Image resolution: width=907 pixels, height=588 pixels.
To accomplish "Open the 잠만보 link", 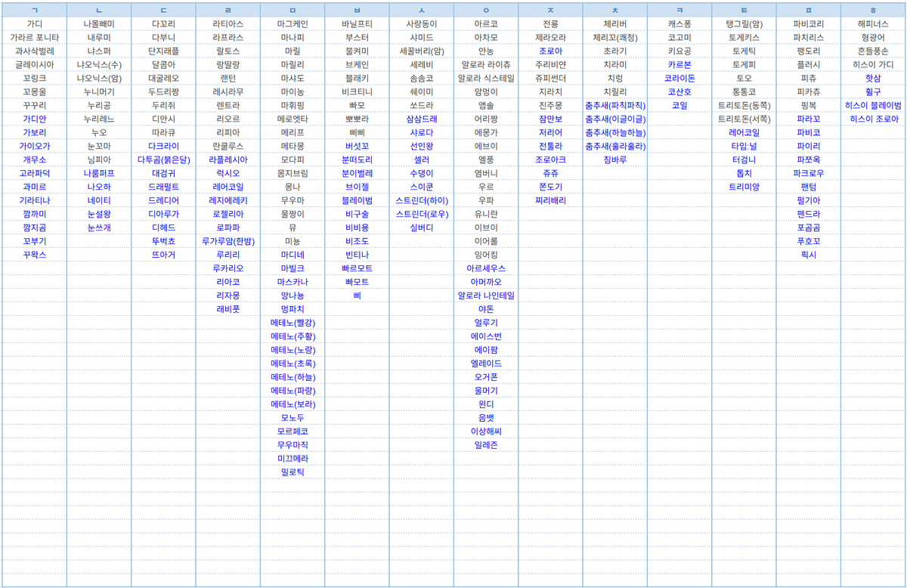I will 550,119.
